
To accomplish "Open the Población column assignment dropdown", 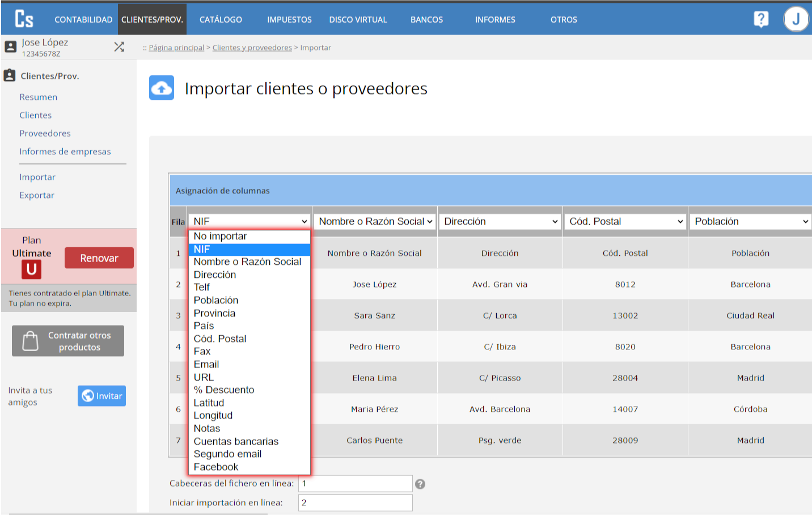I will coord(751,221).
